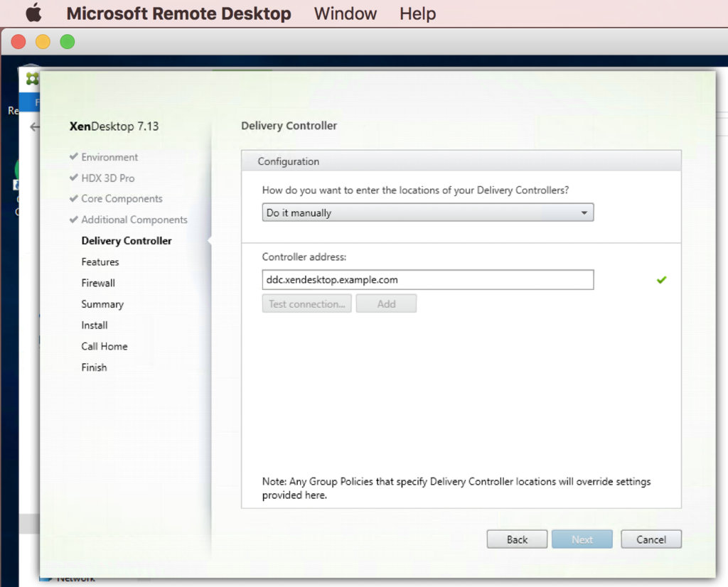Cancel the XenDesktop installer
Image resolution: width=728 pixels, height=587 pixels.
651,539
